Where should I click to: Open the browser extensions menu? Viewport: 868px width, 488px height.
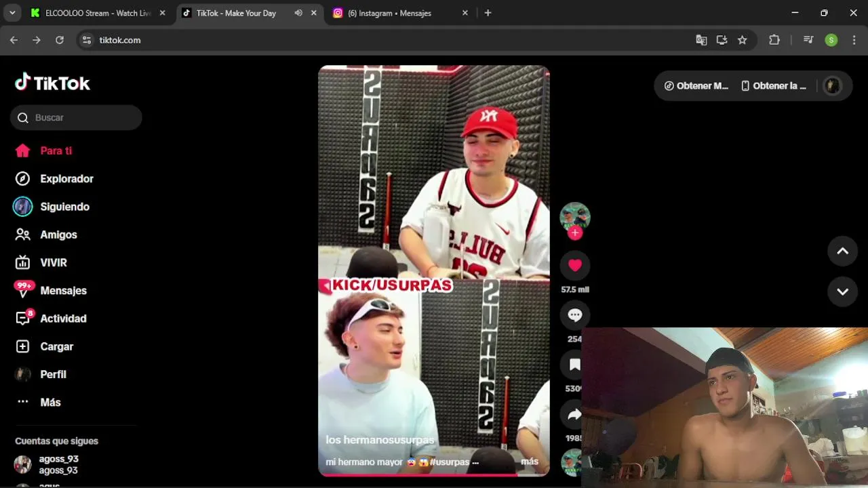[x=774, y=40]
